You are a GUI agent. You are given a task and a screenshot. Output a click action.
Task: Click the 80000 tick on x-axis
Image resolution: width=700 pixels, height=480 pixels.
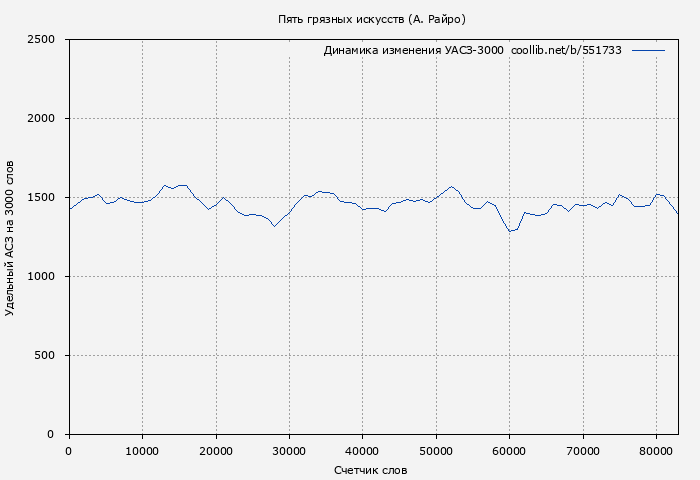click(656, 451)
